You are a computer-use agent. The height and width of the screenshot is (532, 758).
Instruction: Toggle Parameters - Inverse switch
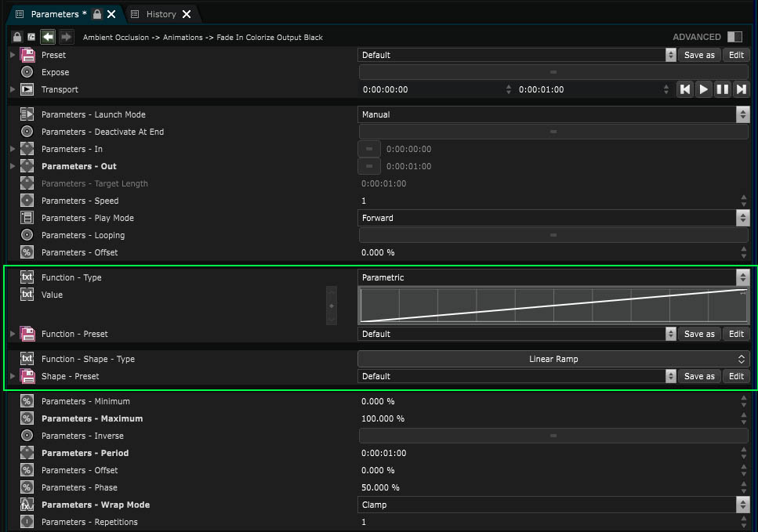553,436
